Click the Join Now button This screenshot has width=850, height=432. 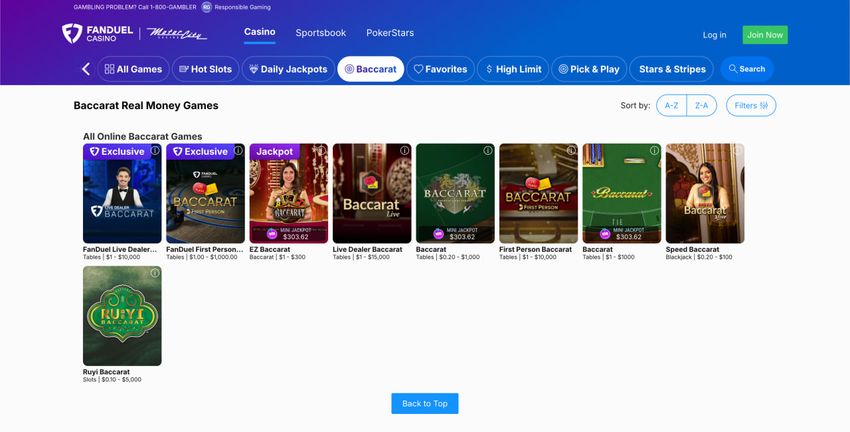pyautogui.click(x=765, y=35)
